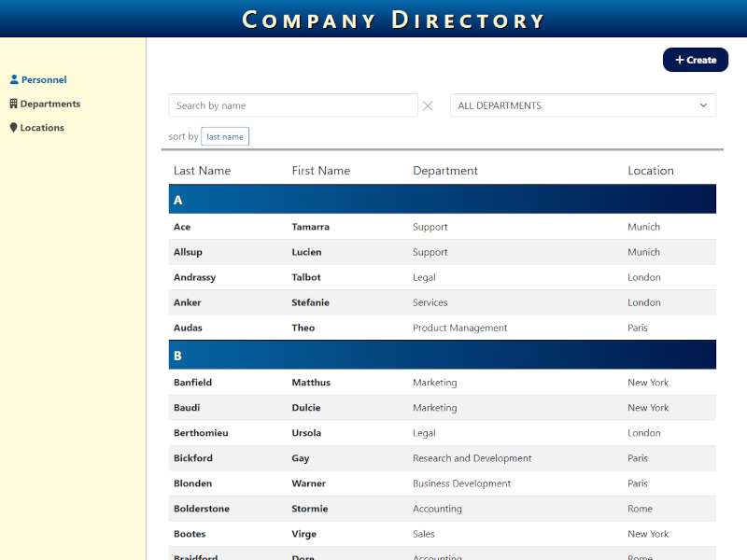Viewport: 747px width, 560px height.
Task: Toggle the sort by last name button
Action: [225, 137]
